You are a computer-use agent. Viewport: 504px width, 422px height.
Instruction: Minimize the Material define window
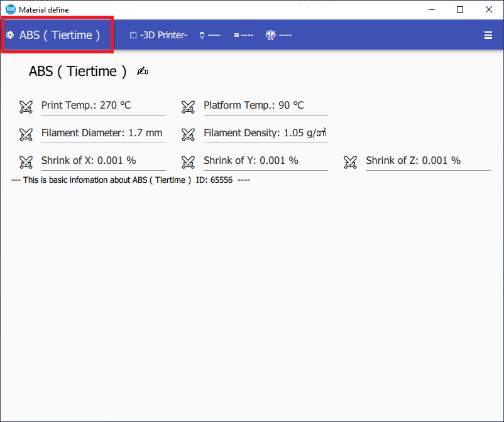[432, 9]
